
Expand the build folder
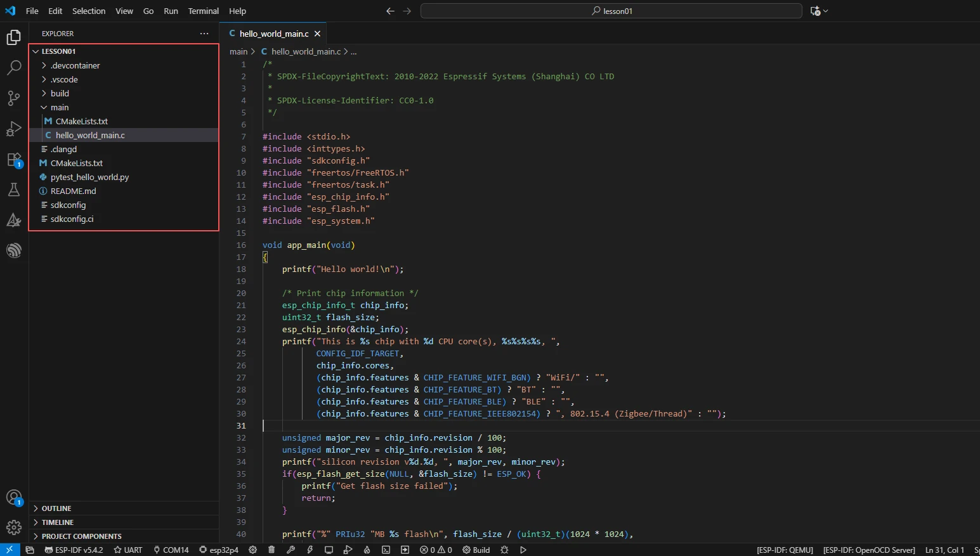(x=60, y=93)
